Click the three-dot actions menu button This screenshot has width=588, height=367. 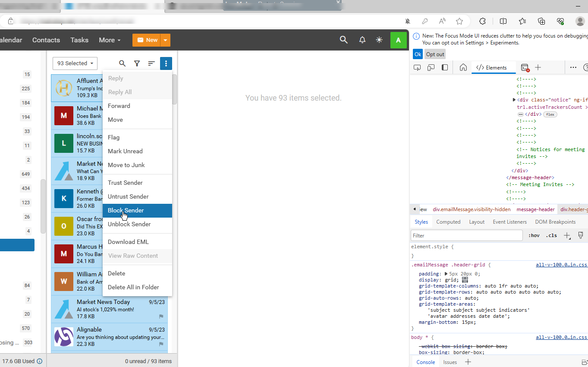(166, 63)
